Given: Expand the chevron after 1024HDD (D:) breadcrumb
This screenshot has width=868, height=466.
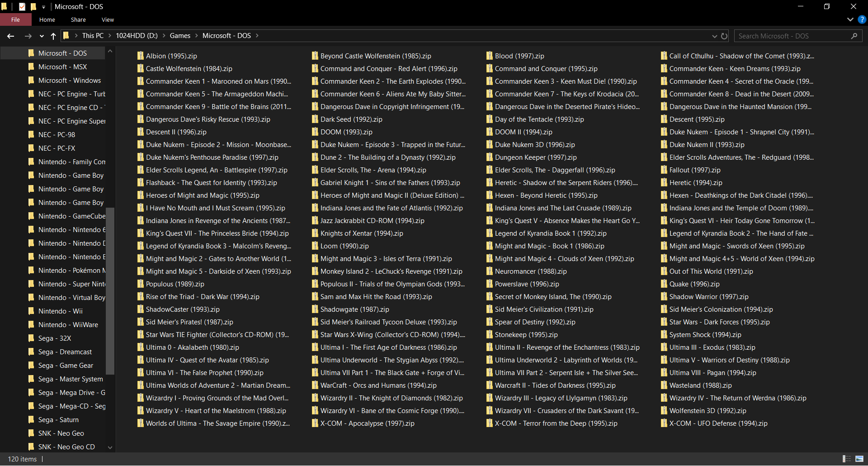Looking at the screenshot, I should tap(164, 36).
